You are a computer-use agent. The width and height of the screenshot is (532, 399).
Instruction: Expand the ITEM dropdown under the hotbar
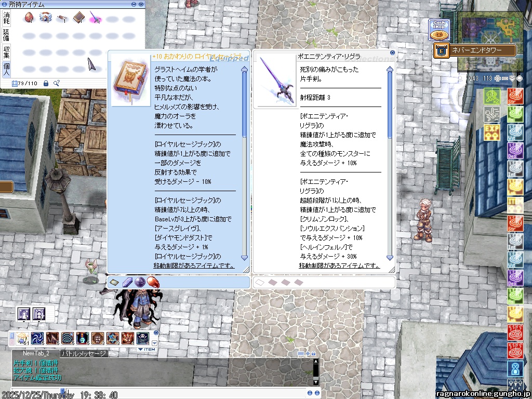point(146,350)
